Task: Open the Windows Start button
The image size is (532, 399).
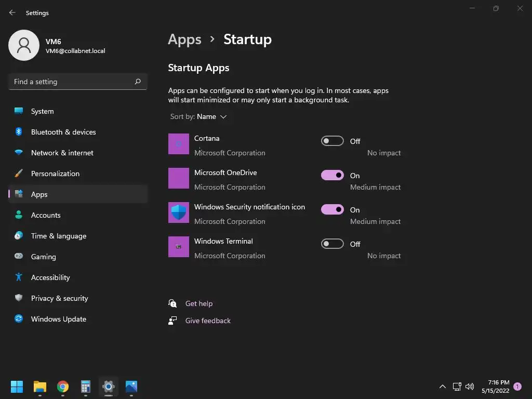Action: pos(17,387)
